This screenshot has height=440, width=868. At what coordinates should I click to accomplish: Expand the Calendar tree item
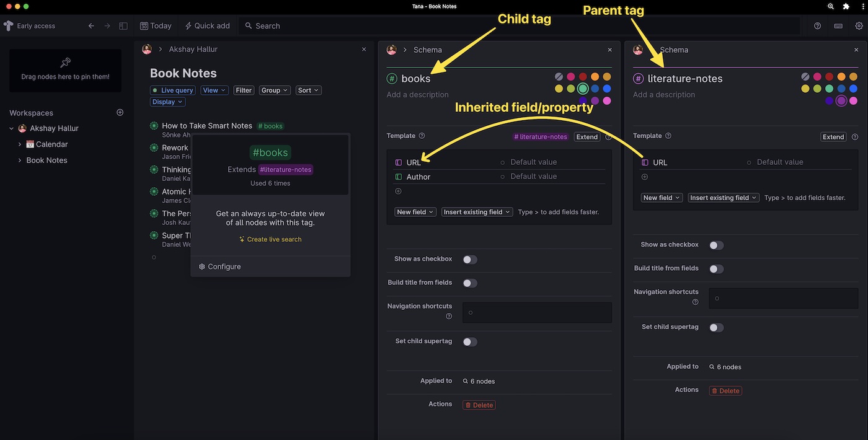tap(20, 144)
